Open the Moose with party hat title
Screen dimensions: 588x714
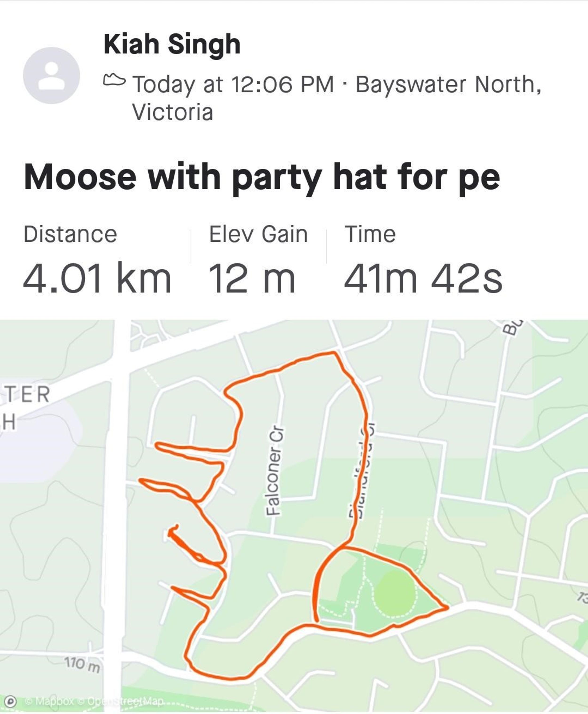click(262, 177)
